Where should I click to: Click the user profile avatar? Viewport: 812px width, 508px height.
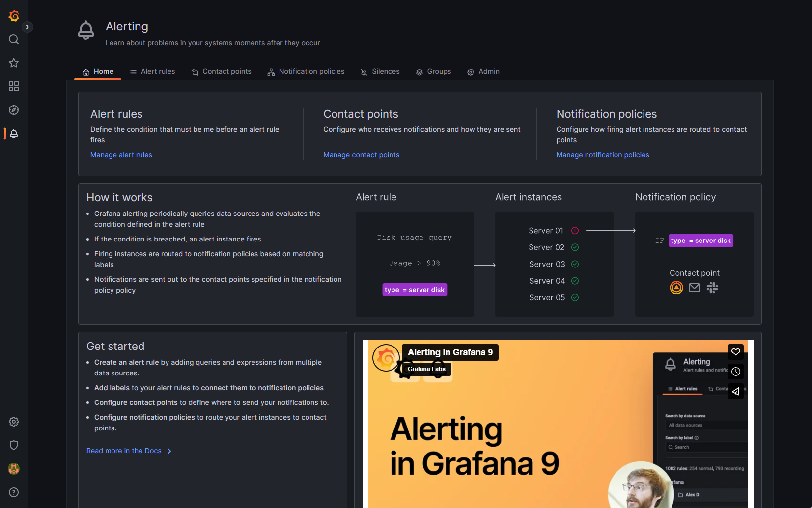coord(14,469)
